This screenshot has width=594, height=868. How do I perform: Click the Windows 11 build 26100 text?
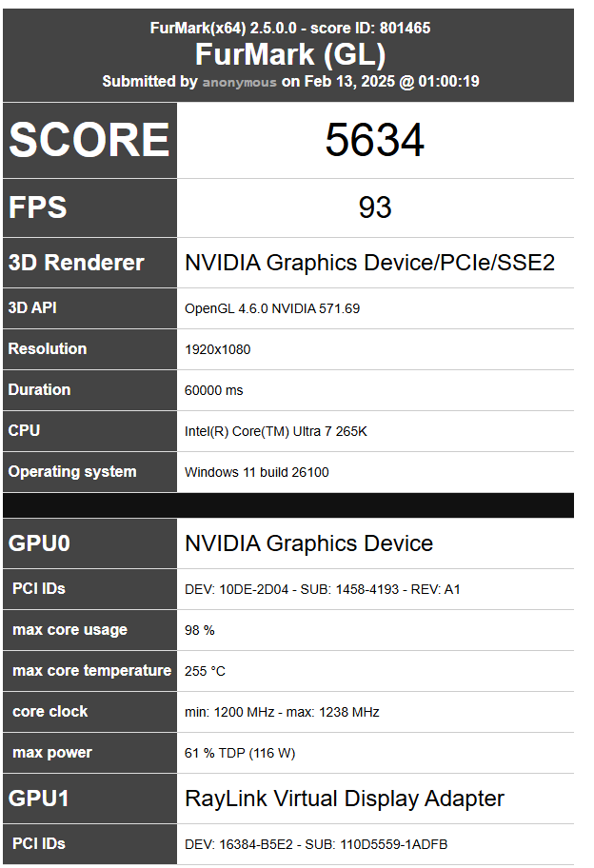tap(256, 472)
